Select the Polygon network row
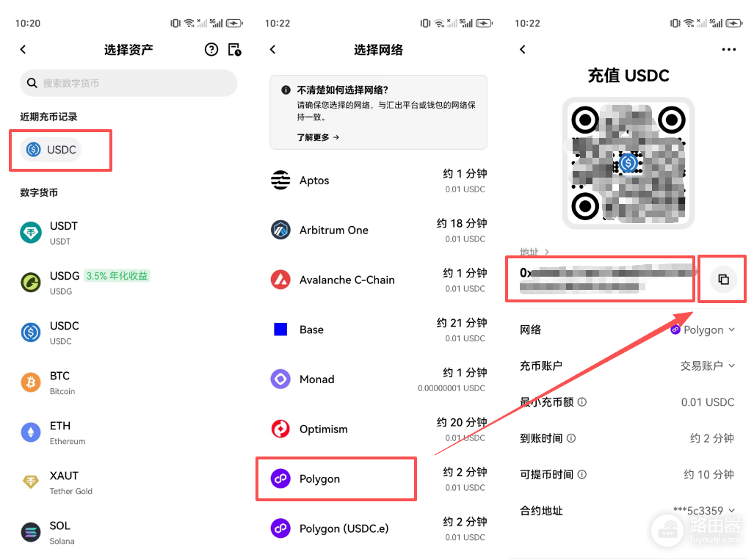Screen dimensions: 754x560 pyautogui.click(x=378, y=479)
